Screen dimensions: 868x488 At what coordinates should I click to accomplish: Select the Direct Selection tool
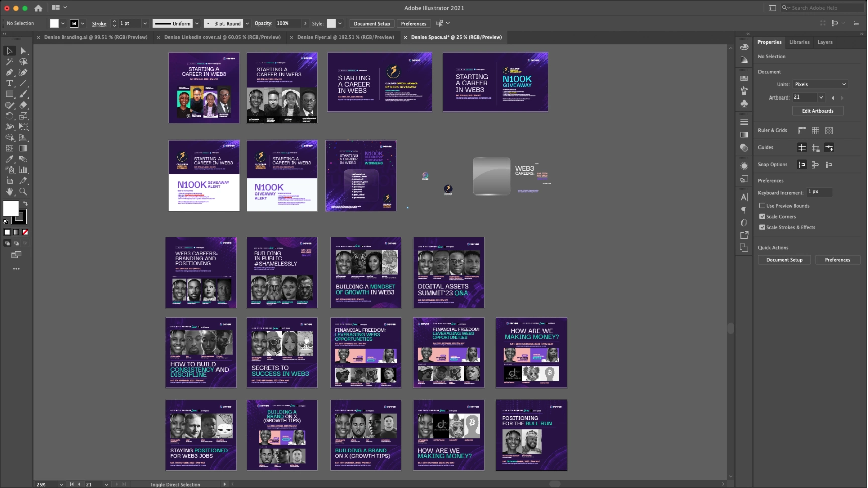tap(23, 51)
